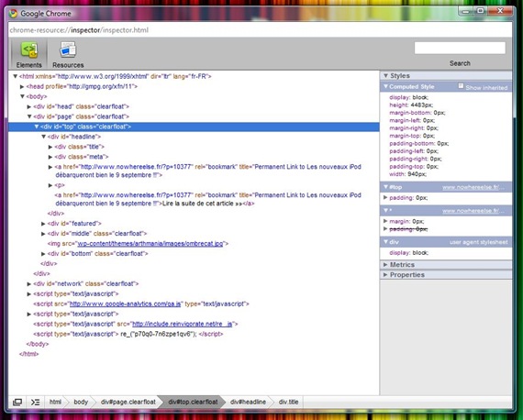
Task: Expand the margin property under * rule
Action: (x=385, y=221)
